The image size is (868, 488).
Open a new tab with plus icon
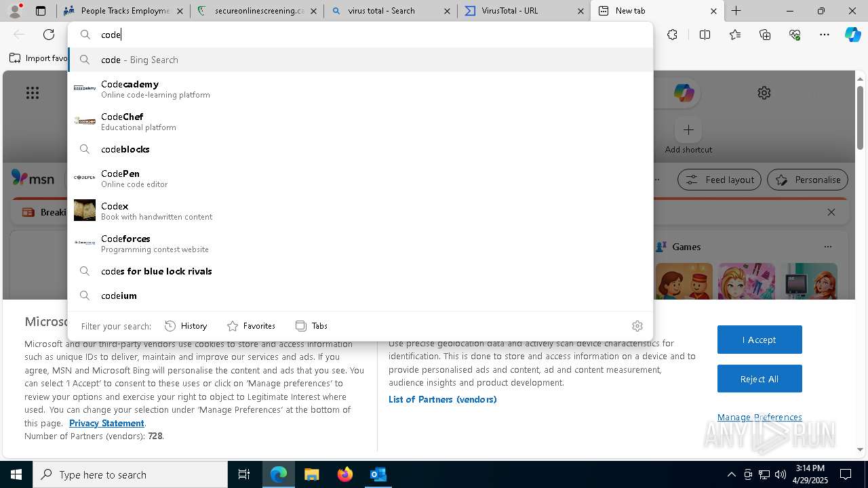point(736,11)
